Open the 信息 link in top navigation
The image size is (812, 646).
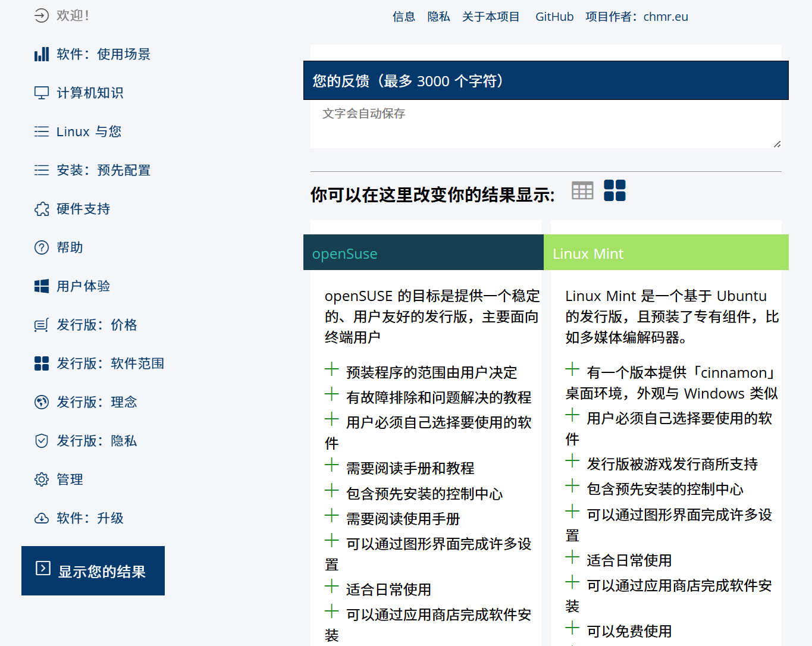pos(403,17)
